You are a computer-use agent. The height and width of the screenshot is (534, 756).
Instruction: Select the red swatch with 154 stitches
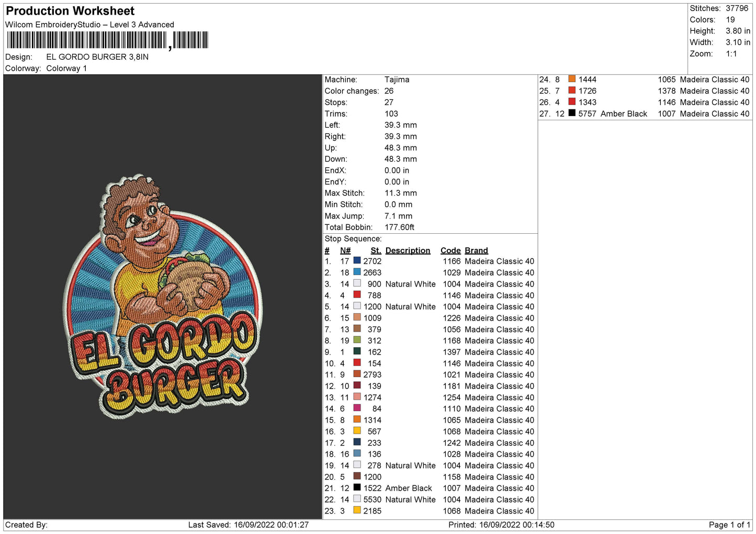[357, 362]
